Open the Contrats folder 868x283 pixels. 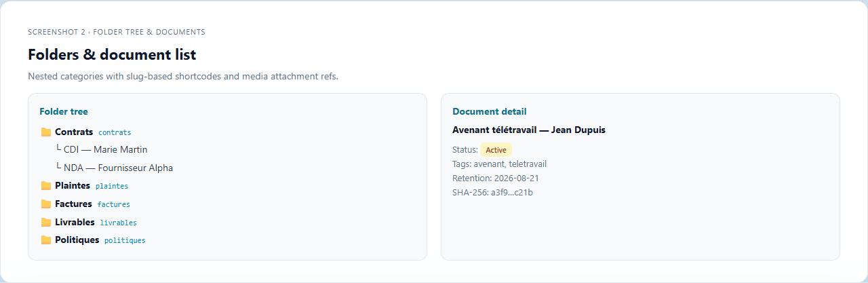(74, 132)
